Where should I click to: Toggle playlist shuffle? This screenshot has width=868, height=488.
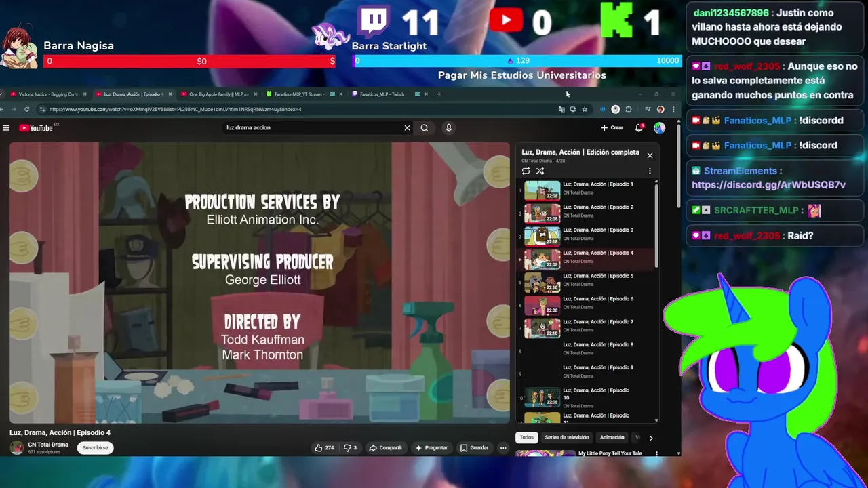point(540,171)
